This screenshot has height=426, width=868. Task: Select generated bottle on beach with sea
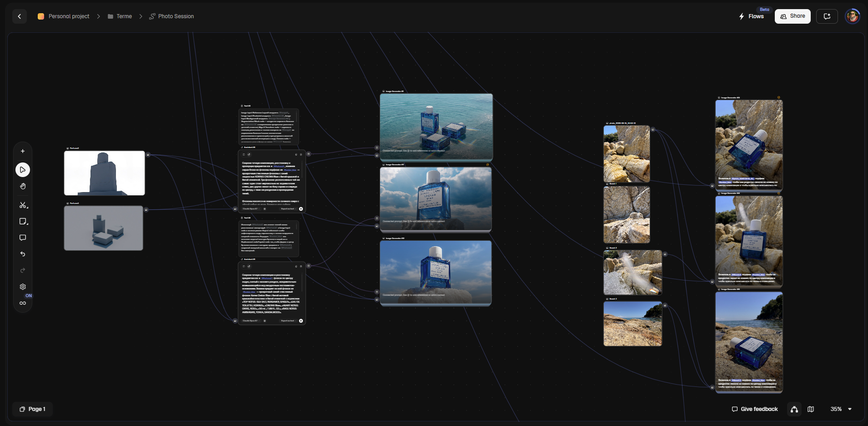pyautogui.click(x=749, y=342)
